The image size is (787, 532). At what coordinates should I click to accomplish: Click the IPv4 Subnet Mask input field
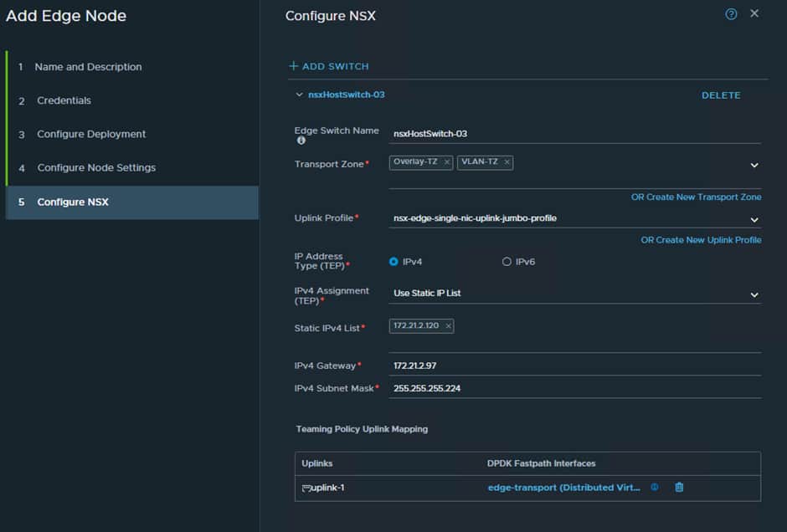click(574, 388)
